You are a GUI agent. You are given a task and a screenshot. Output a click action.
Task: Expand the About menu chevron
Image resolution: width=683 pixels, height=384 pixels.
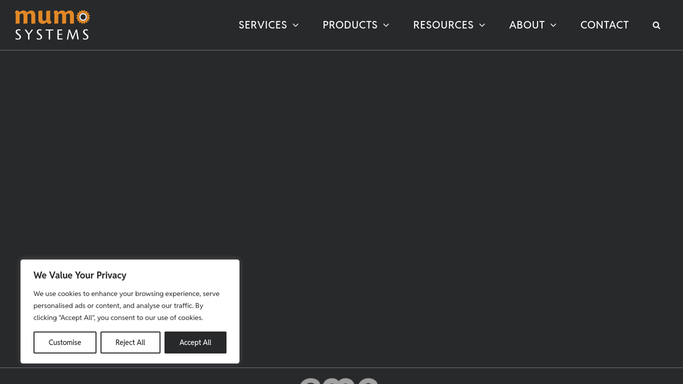click(x=554, y=25)
